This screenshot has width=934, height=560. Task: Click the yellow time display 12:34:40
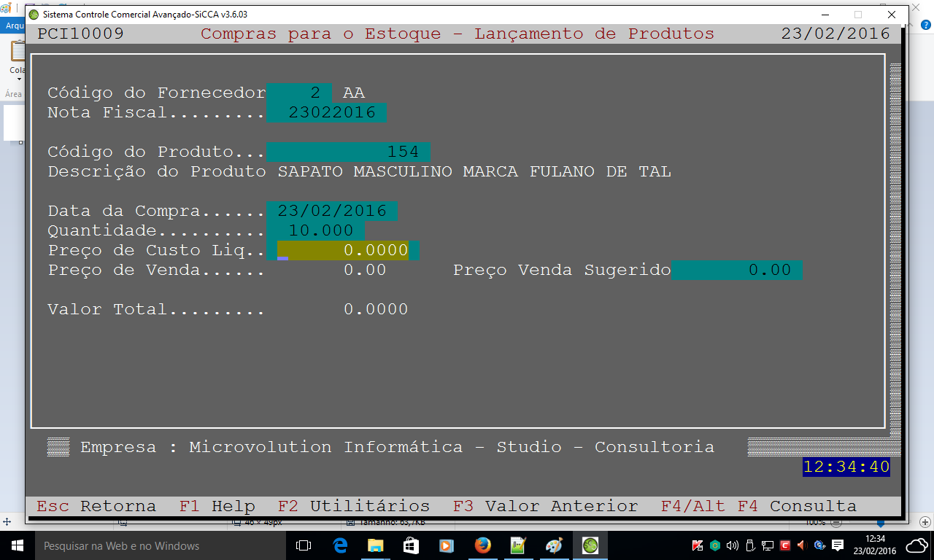click(846, 467)
